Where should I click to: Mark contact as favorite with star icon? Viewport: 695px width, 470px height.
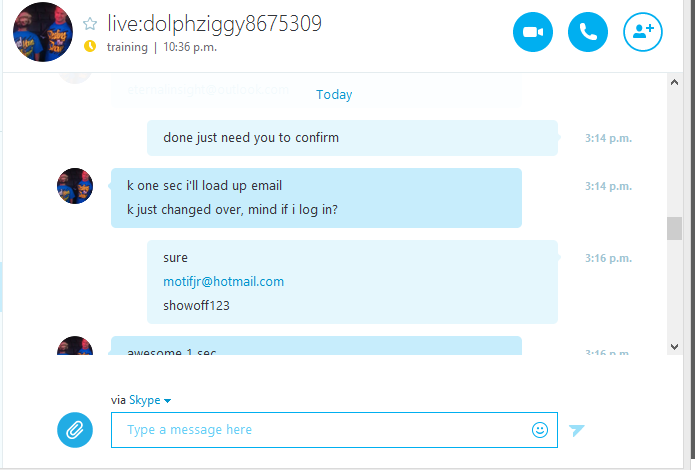click(x=90, y=24)
